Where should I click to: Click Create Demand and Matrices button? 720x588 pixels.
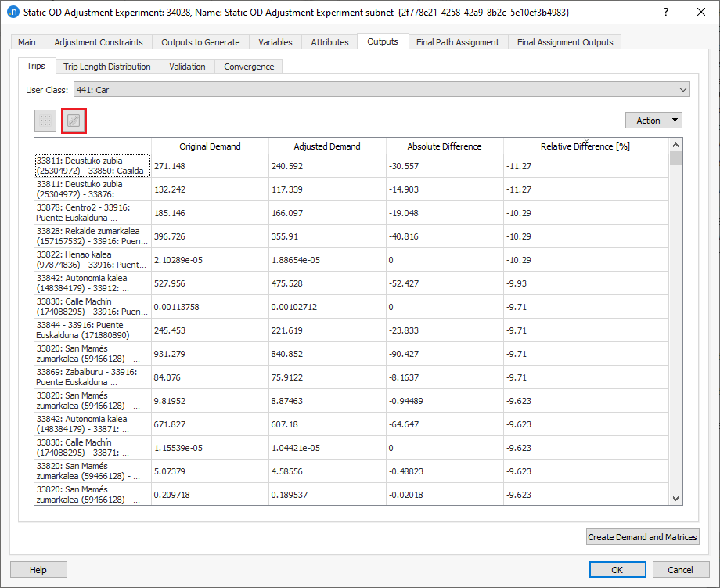(x=643, y=537)
